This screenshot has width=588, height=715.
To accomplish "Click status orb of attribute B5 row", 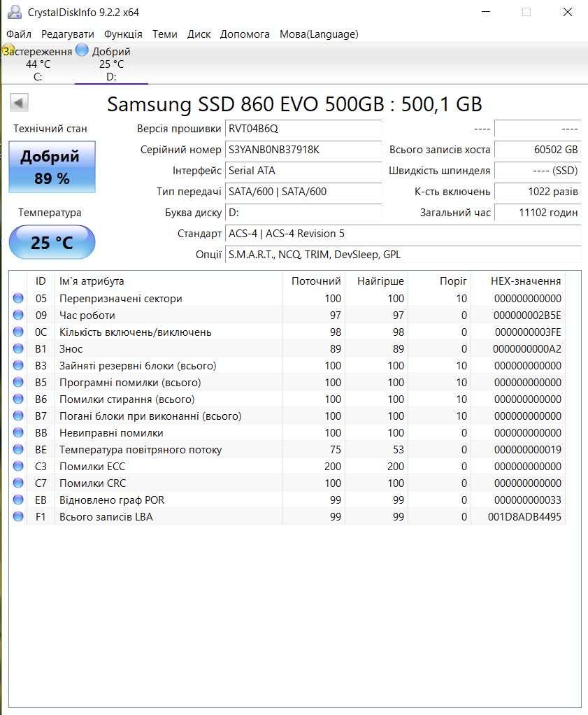I will [18, 382].
